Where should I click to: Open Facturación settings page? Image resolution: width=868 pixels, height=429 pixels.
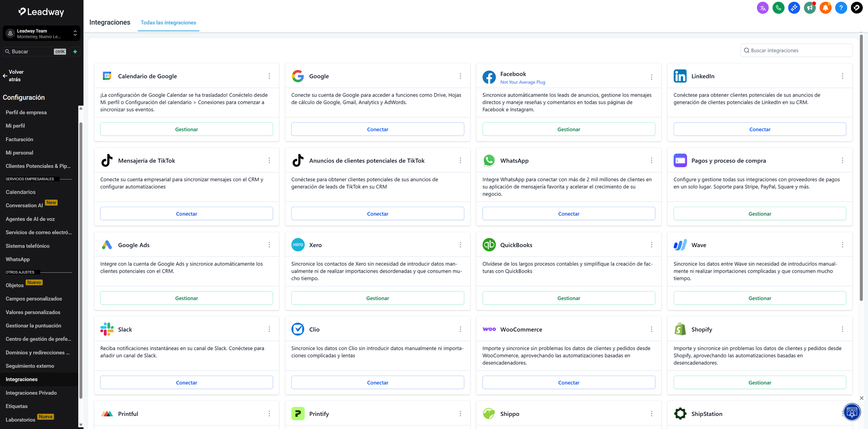(x=20, y=139)
